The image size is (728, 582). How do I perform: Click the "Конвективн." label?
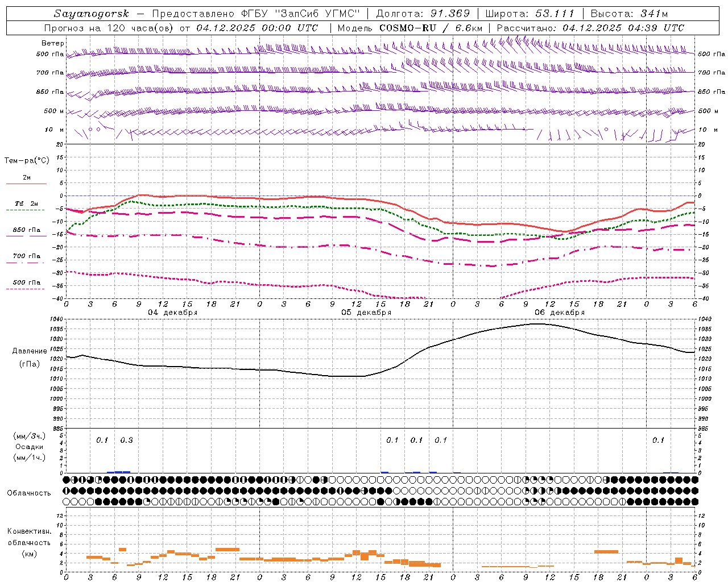click(30, 531)
